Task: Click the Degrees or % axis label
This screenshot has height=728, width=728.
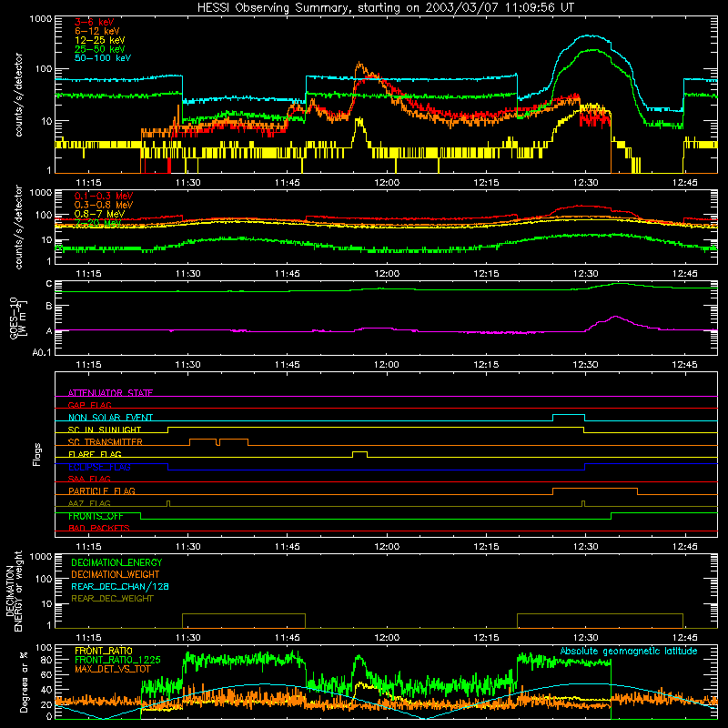Action: click(24, 682)
